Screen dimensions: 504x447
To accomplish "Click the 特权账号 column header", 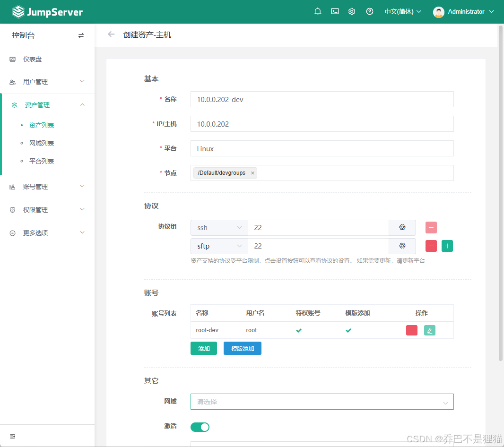I will 308,313.
